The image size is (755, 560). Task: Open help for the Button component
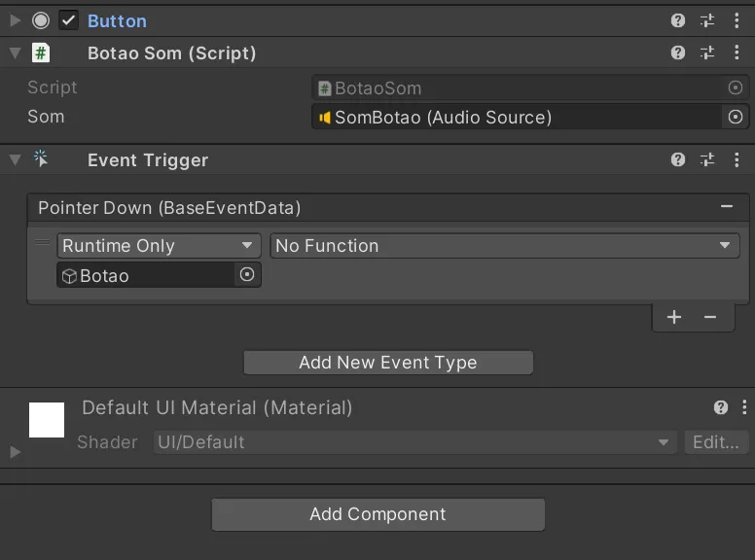click(678, 20)
